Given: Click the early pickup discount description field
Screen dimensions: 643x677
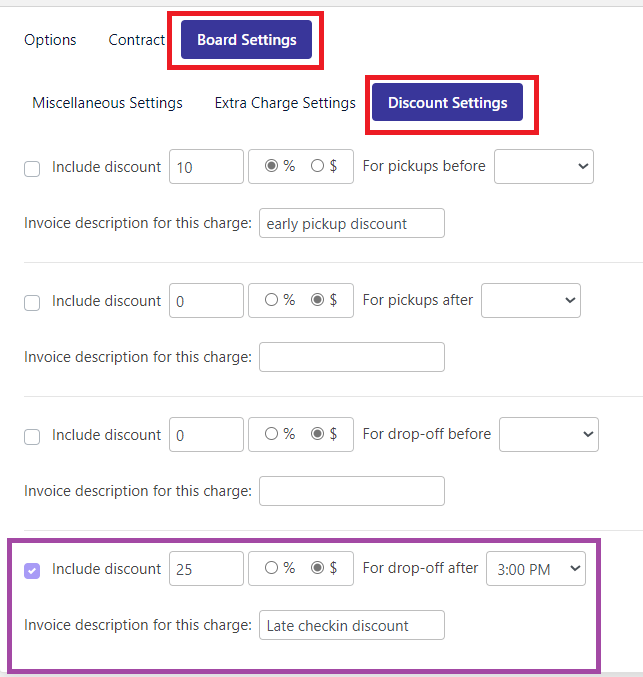Looking at the screenshot, I should [352, 223].
